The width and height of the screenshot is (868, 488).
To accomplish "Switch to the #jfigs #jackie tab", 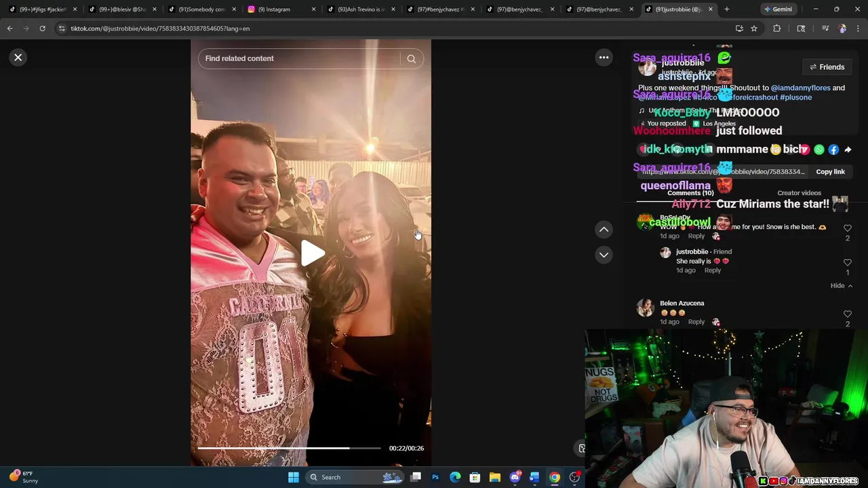I will coord(43,9).
